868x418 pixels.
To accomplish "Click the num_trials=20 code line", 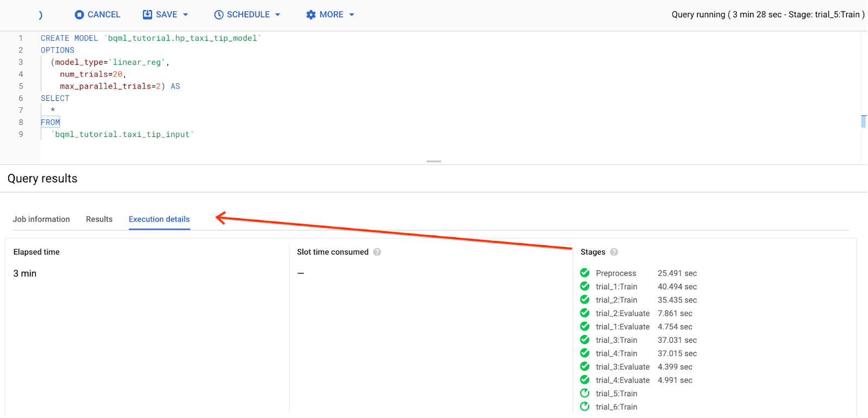I will [x=93, y=74].
